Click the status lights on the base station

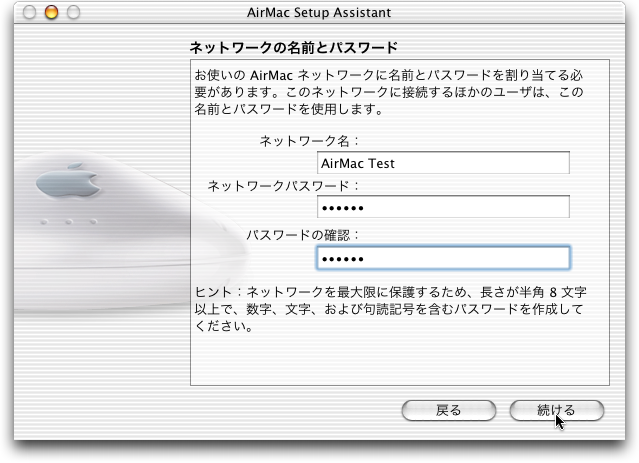pos(66,222)
